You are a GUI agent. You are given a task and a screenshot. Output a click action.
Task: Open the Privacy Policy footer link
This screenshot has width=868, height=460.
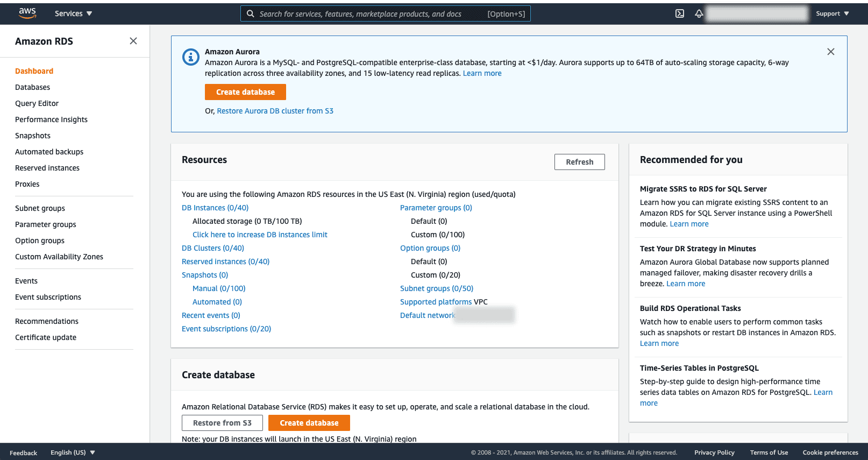tap(714, 452)
